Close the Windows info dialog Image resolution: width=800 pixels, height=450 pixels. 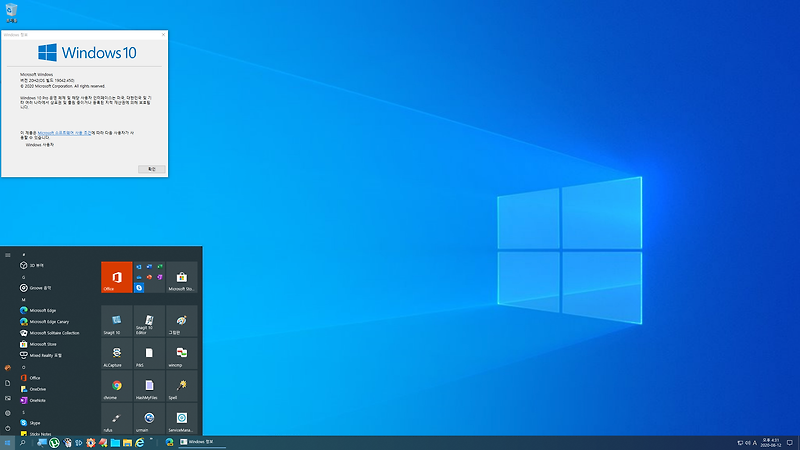163,35
